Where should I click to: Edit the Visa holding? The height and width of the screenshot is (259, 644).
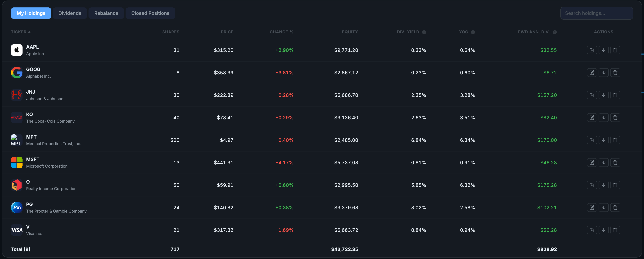pos(592,230)
